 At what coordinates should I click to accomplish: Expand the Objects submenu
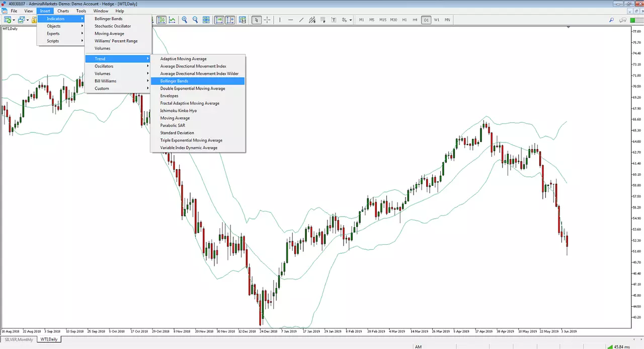60,26
